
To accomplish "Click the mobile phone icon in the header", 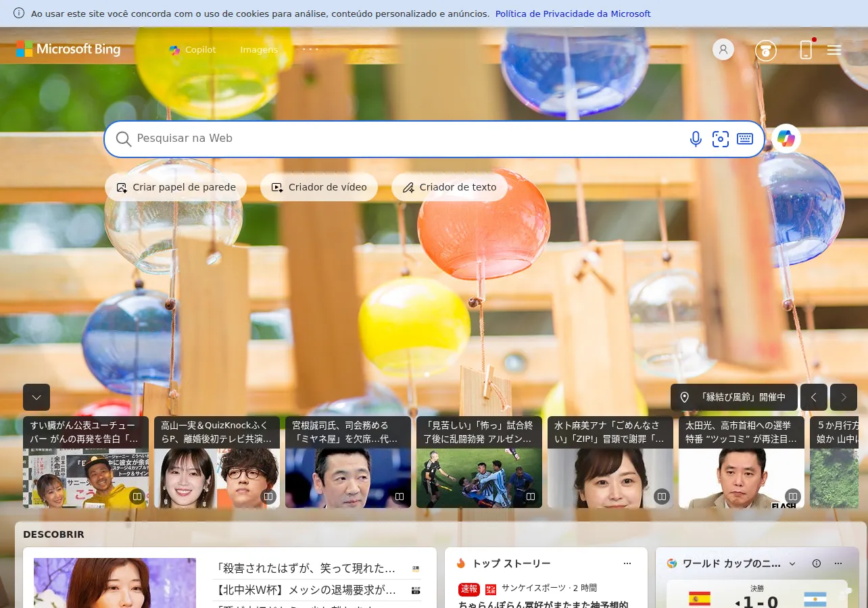I will (x=806, y=49).
